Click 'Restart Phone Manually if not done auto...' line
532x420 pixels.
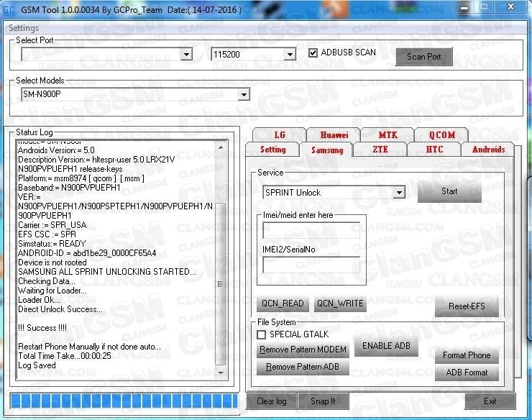89,347
